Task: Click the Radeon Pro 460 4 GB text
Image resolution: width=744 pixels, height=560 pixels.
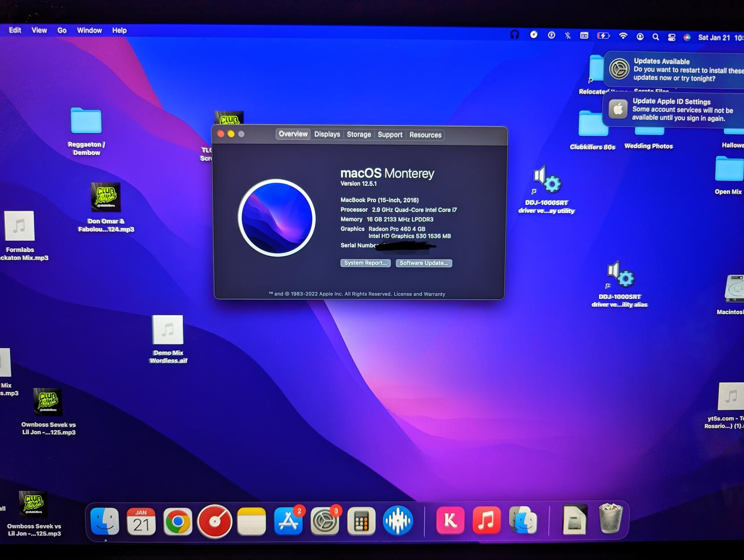Action: (x=397, y=229)
